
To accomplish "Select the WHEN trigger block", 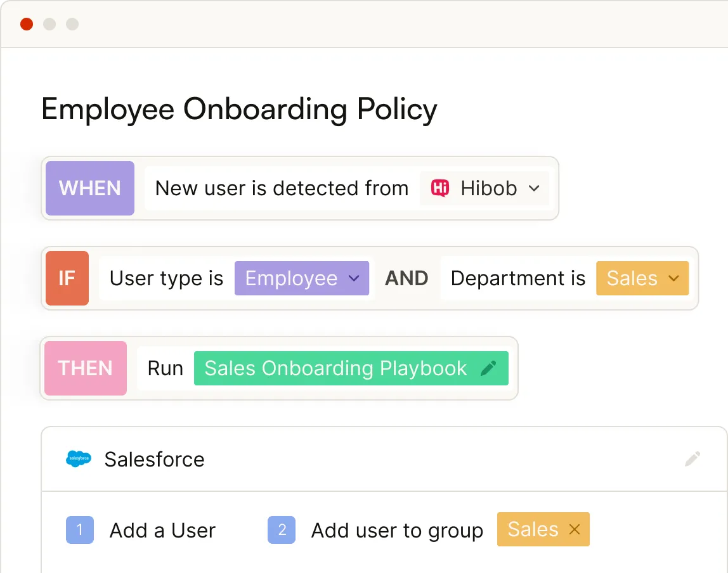I will (x=90, y=188).
